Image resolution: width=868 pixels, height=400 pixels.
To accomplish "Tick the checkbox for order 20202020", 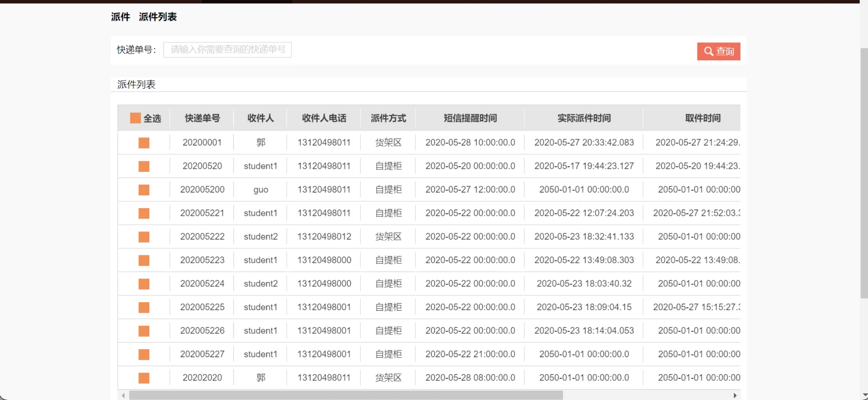I will pyautogui.click(x=144, y=378).
